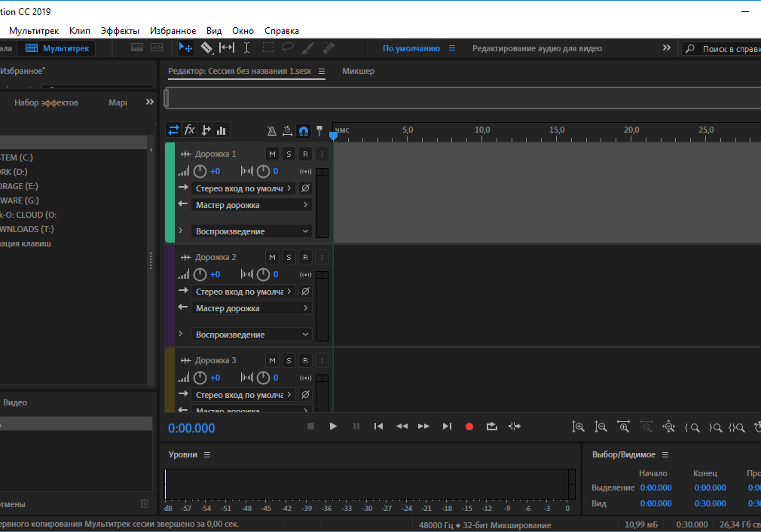
Task: Start recording with the red Record button
Action: coord(469,427)
